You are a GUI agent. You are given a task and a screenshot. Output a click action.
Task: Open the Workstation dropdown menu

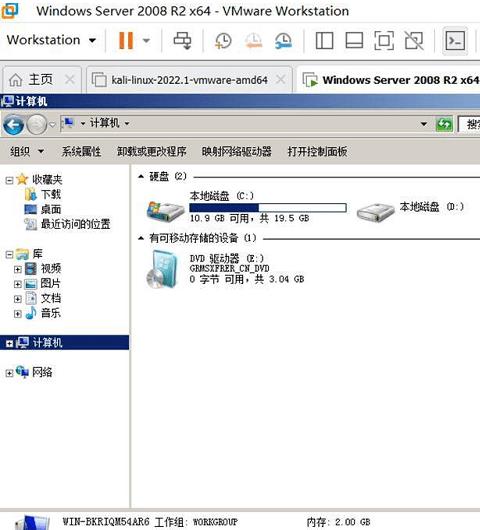tap(51, 40)
